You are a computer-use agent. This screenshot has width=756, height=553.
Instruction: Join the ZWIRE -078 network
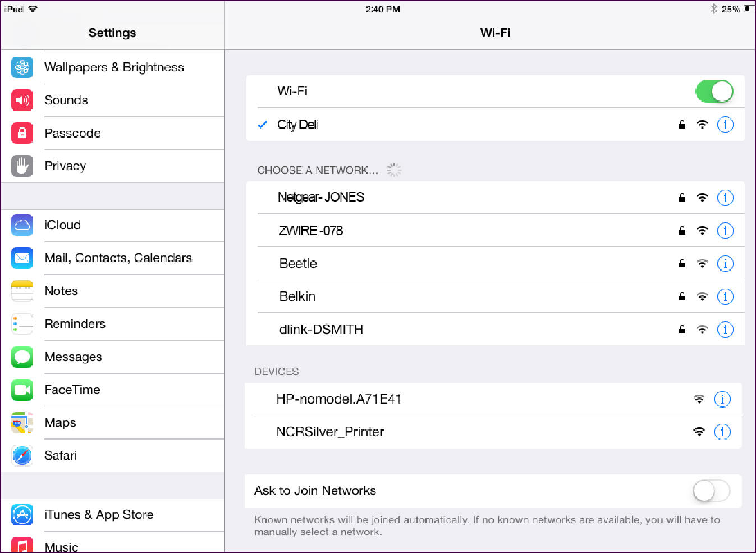point(496,231)
